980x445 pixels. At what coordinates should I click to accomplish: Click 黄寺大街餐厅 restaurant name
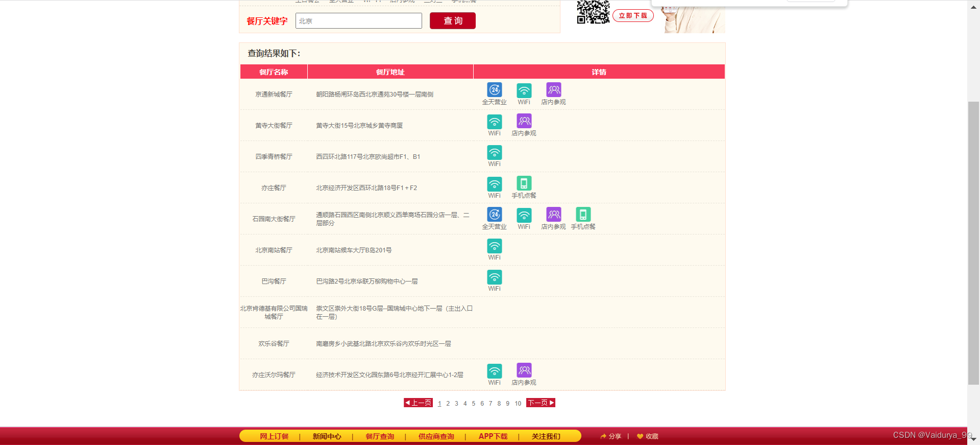click(274, 126)
